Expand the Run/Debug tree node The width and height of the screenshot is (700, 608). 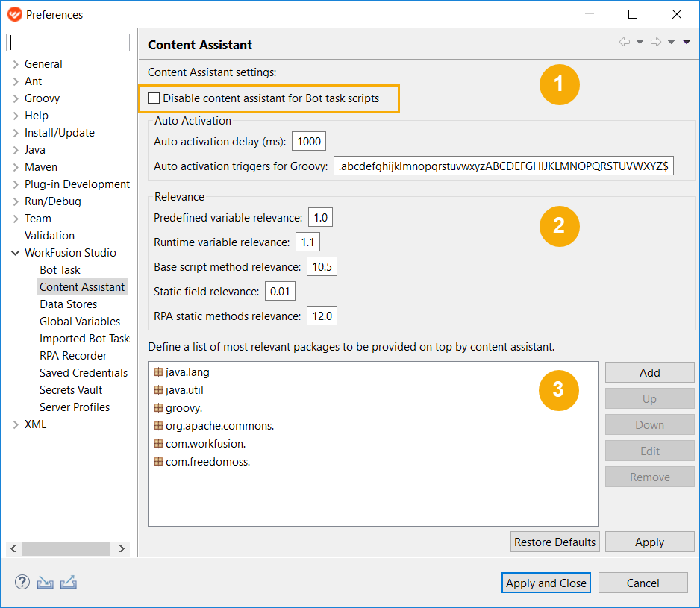coord(16,201)
